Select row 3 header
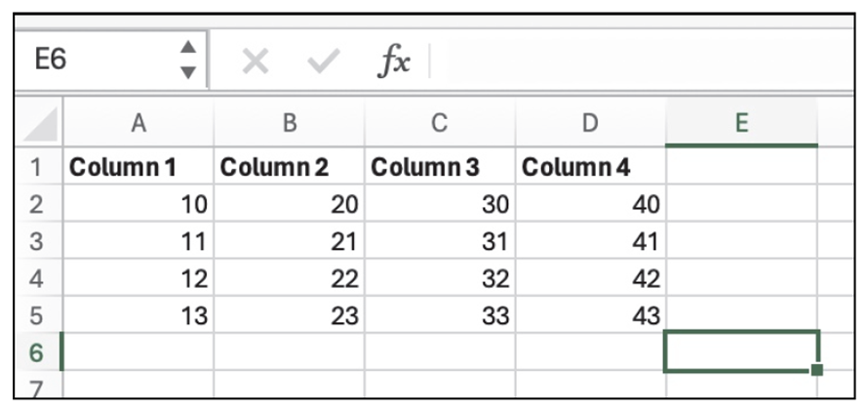Viewport: 868px width, 412px height. click(35, 241)
